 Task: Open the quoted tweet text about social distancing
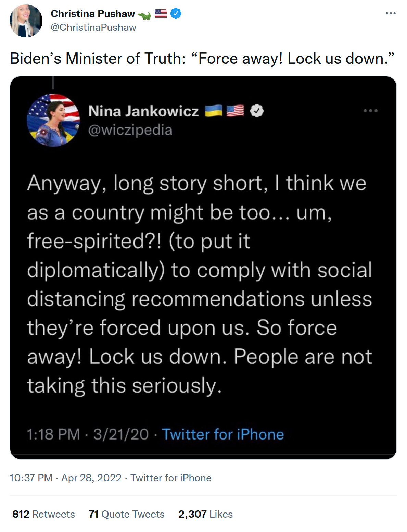tap(199, 284)
